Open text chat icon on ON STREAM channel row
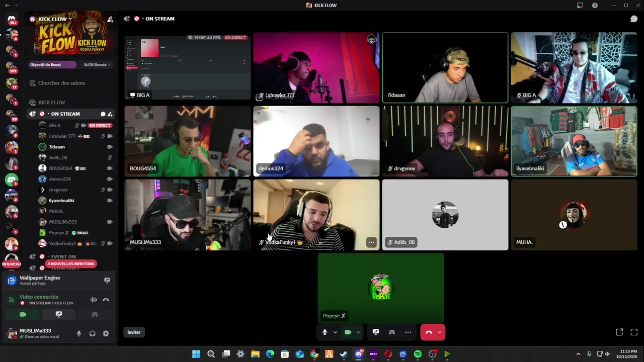The width and height of the screenshot is (644, 362). pos(103,114)
